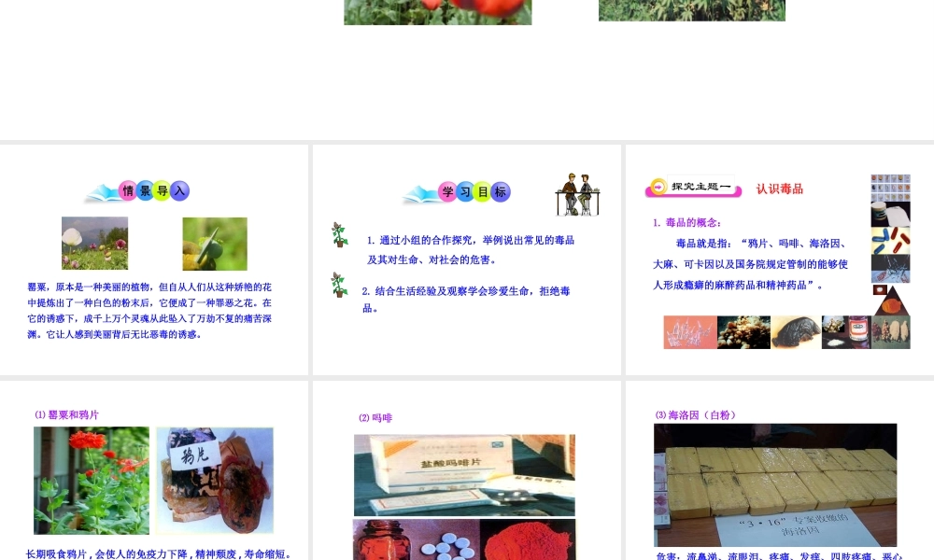The height and width of the screenshot is (560, 934).
Task: Click the plant bullet icon beside objective 1
Action: [340, 234]
